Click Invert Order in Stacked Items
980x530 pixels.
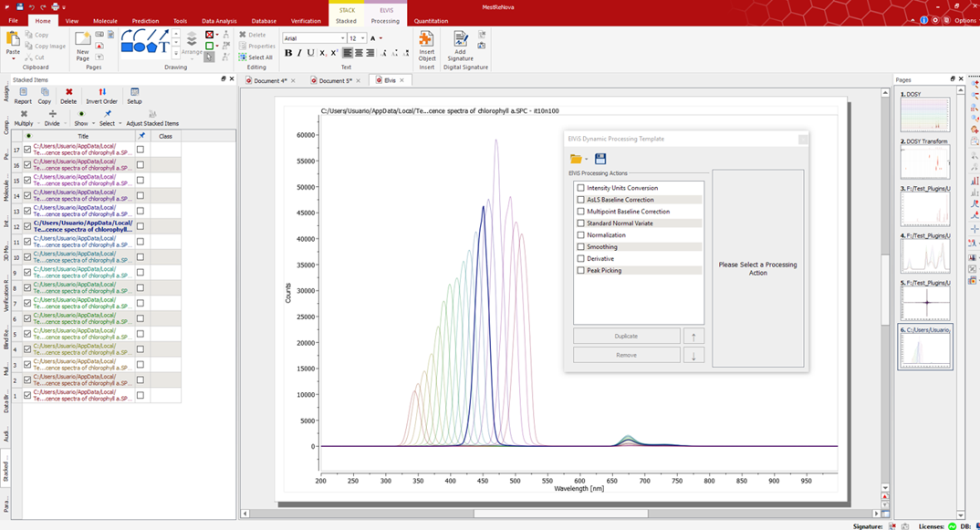click(x=101, y=96)
